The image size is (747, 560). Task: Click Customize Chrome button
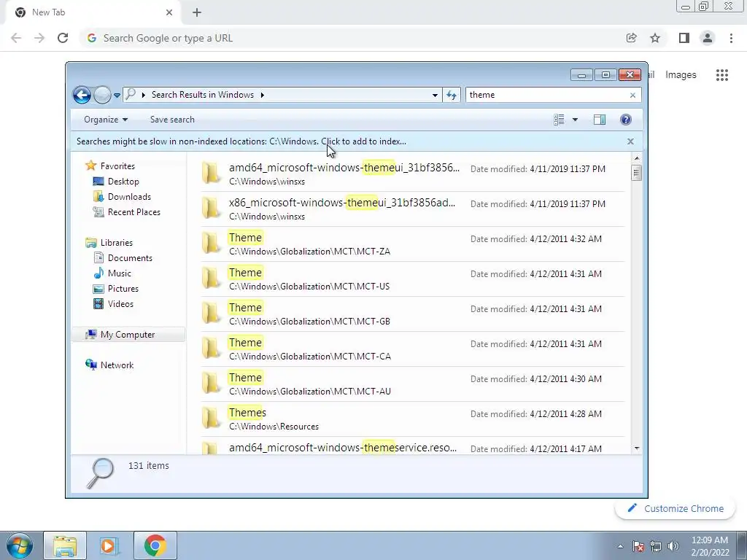(x=676, y=508)
